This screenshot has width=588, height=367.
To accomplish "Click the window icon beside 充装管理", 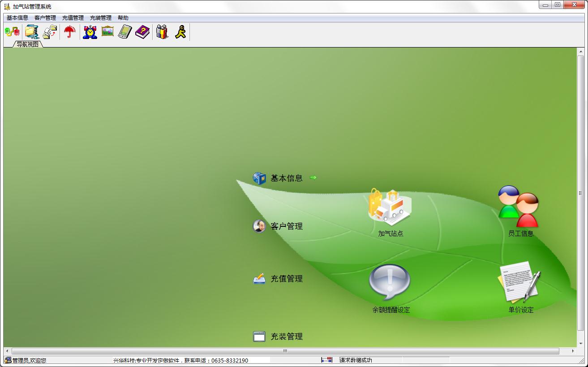I will [x=259, y=337].
